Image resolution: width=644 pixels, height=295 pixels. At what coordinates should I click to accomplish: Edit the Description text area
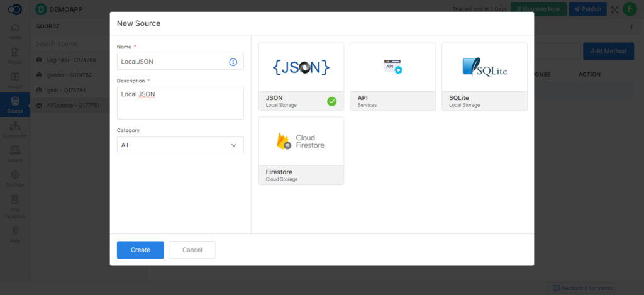[x=180, y=103]
